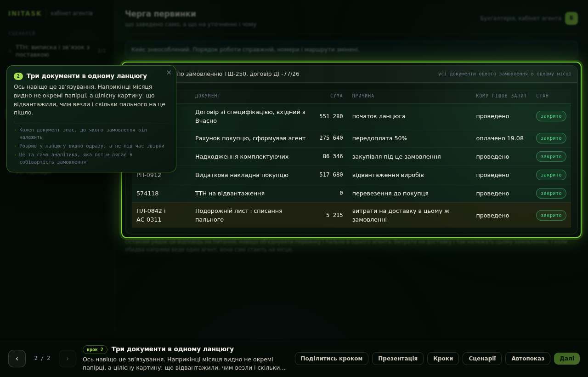Click the INITASK logo in the sidebar
This screenshot has width=588, height=377.
(x=25, y=13)
